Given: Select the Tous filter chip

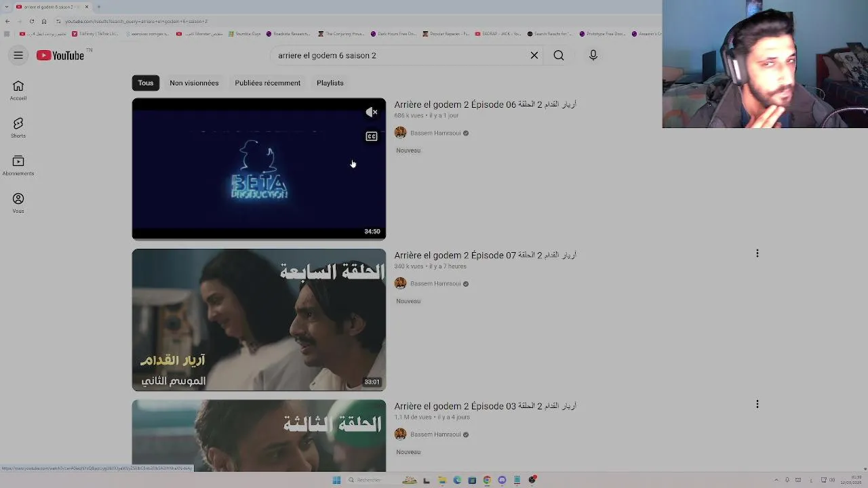Looking at the screenshot, I should pos(146,83).
